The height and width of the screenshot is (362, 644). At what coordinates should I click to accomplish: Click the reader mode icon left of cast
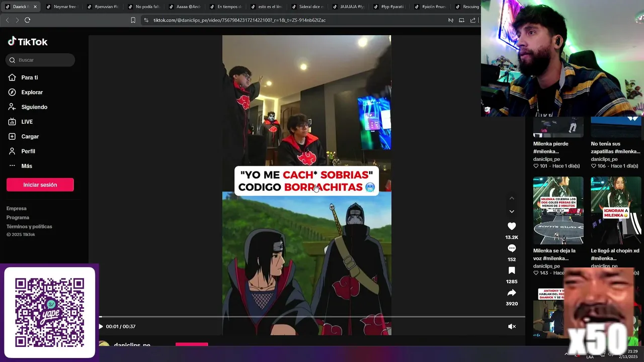(451, 20)
